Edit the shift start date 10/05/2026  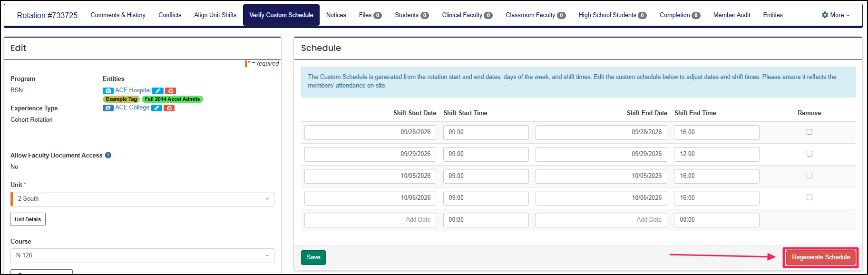370,176
